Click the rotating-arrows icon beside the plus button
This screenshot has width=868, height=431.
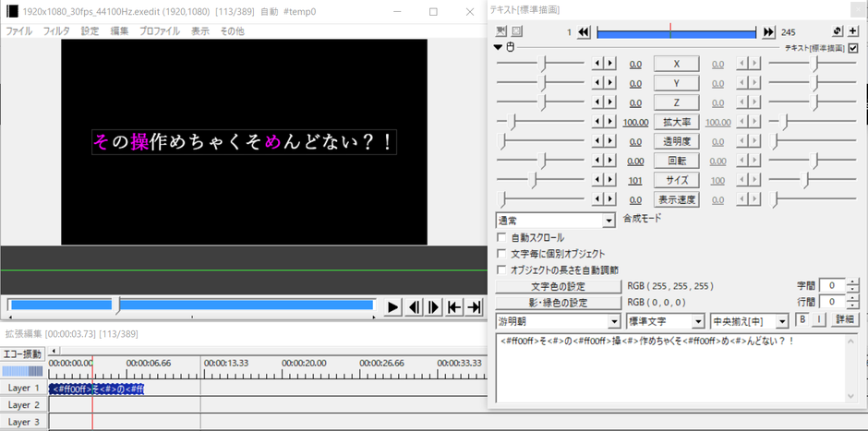(838, 31)
